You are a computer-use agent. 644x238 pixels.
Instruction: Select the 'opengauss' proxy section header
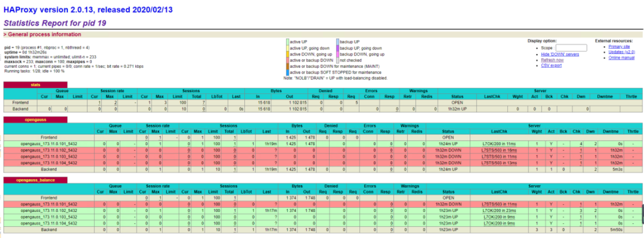coord(36,120)
